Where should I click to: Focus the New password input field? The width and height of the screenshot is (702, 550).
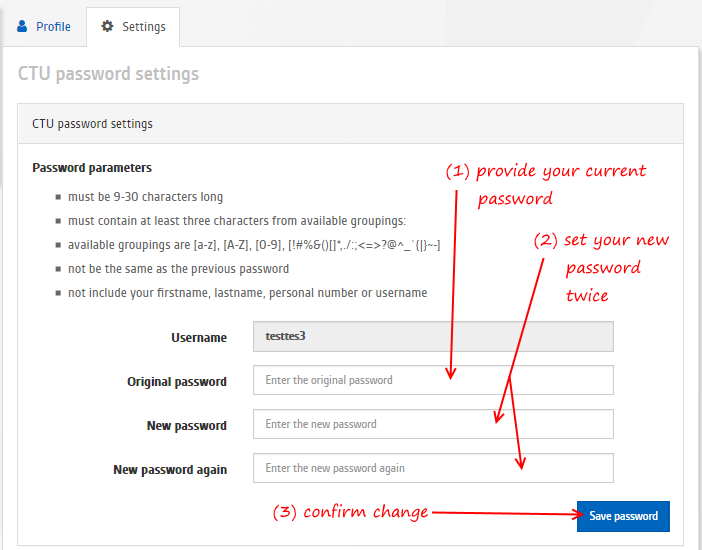tap(433, 424)
